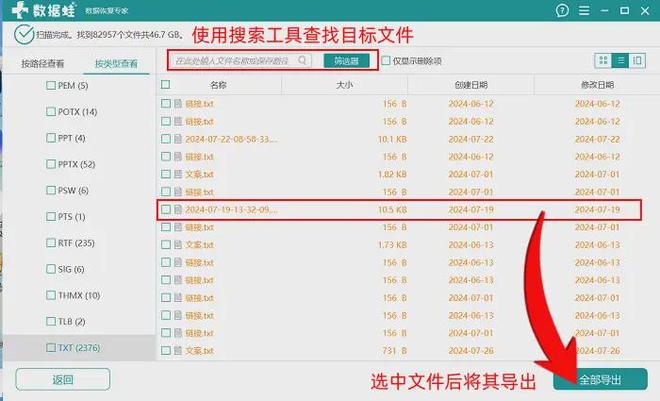
Task: Select the 文案.txt sized 1.73 KB
Action: click(x=200, y=245)
